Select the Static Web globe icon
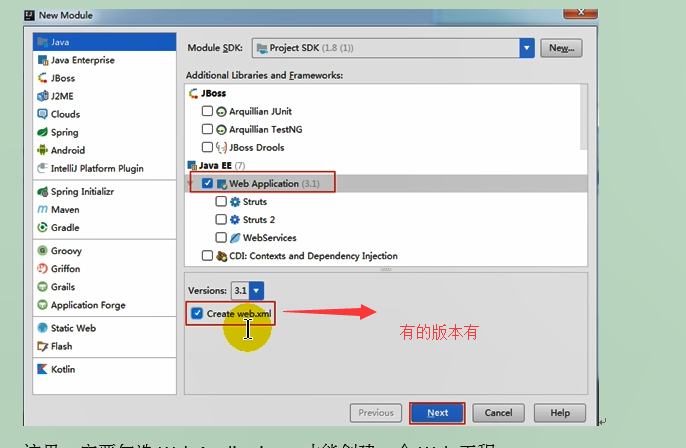Viewport: 686px width, 448px height. click(x=42, y=328)
